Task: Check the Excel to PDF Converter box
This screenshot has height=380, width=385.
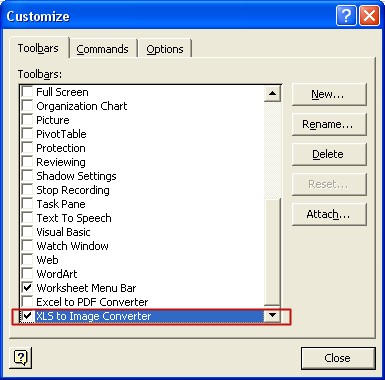Action: [x=27, y=301]
